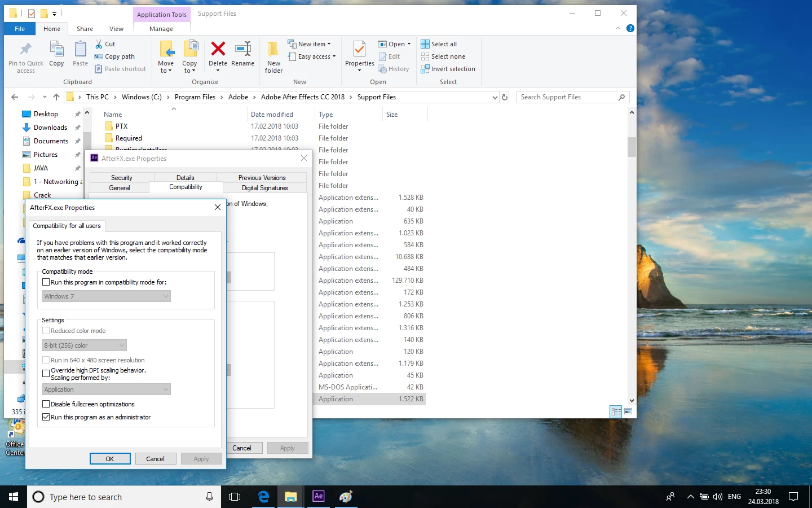Open Microsoft Edge from the taskbar
Viewport: 812px width, 508px height.
click(263, 497)
